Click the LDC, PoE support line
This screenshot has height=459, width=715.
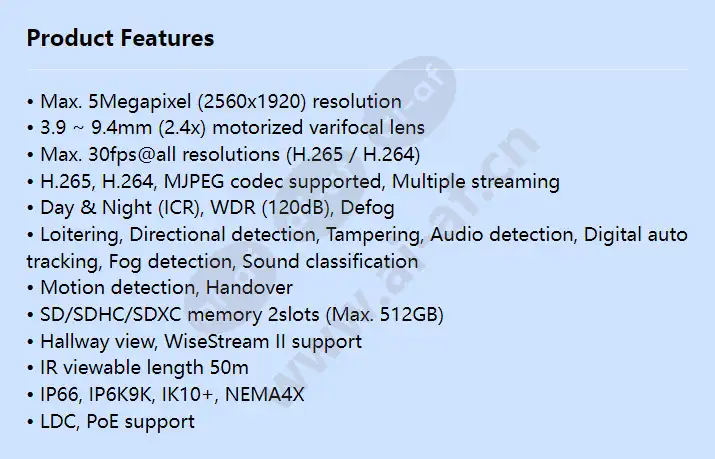point(111,422)
